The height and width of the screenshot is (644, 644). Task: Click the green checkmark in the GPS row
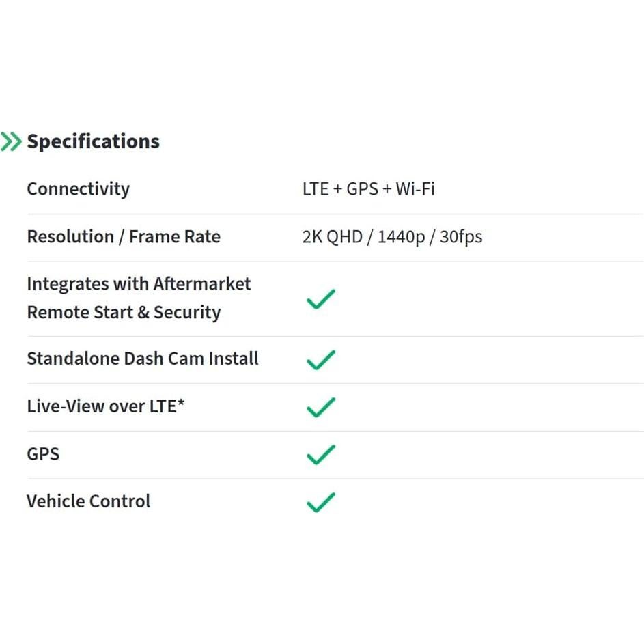click(x=320, y=455)
